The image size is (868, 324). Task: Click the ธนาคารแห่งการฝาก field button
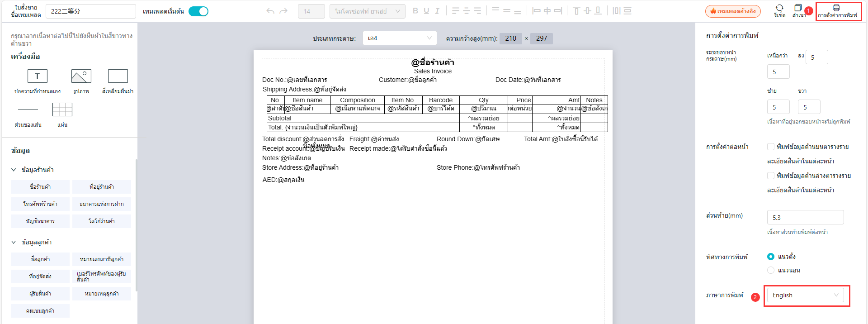tap(102, 204)
